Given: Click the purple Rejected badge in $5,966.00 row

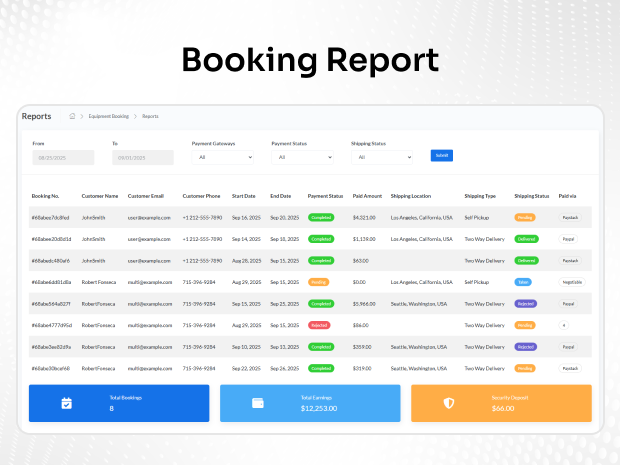Looking at the screenshot, I should tap(525, 304).
